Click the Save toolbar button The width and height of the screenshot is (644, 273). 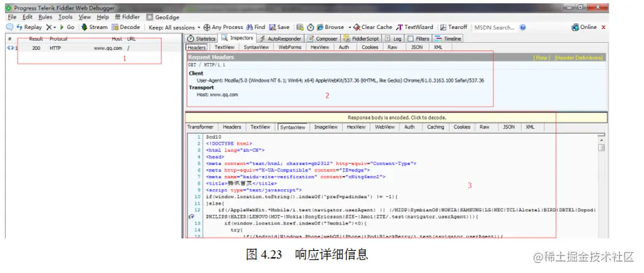click(x=279, y=27)
